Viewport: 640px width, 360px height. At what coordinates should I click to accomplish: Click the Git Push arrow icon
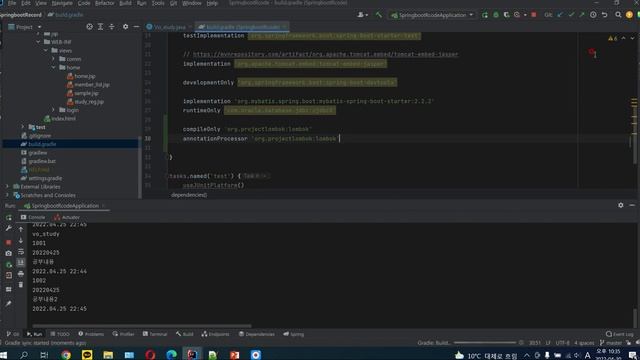[x=582, y=15]
